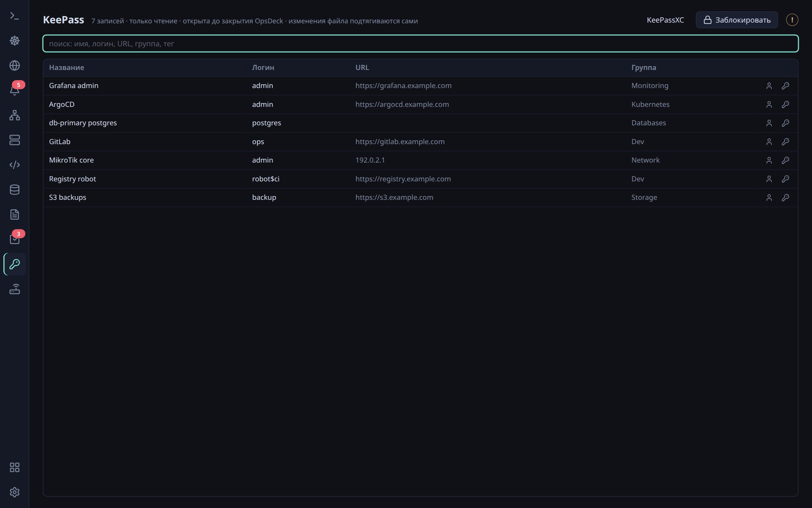Click the 192.0.2.1 URL cell

coord(370,160)
